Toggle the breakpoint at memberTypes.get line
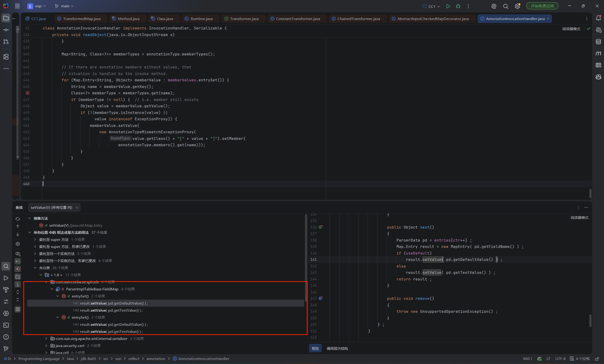The height and width of the screenshot is (364, 604). tap(27, 93)
